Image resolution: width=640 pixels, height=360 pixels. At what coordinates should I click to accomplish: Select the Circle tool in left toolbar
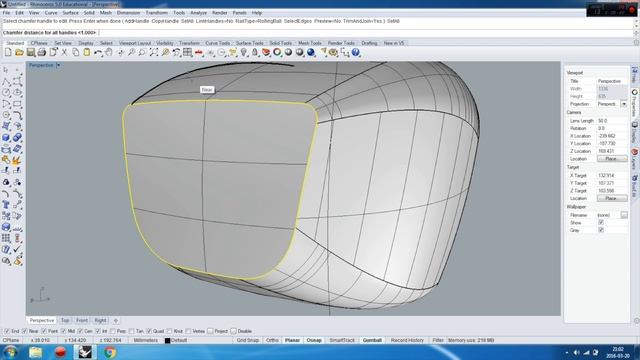(6, 93)
